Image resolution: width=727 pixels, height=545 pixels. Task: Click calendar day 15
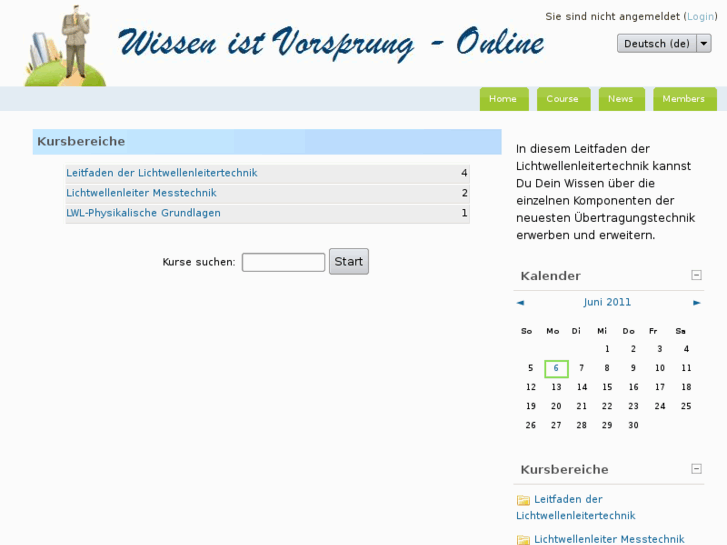pos(607,387)
